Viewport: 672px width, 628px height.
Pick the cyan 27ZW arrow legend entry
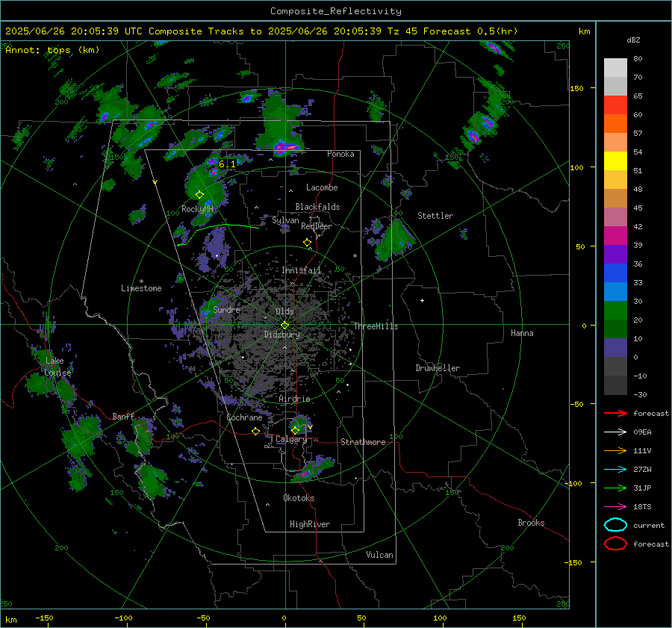point(615,470)
